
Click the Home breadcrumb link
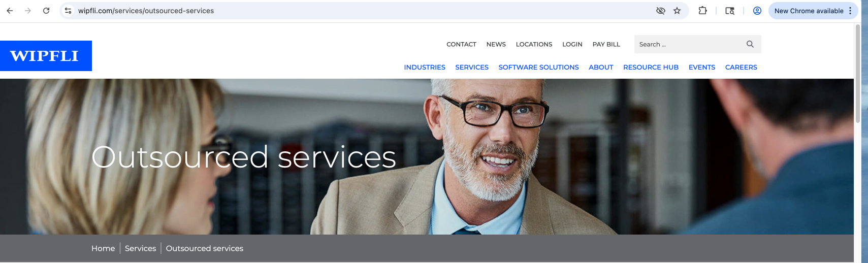tap(103, 248)
